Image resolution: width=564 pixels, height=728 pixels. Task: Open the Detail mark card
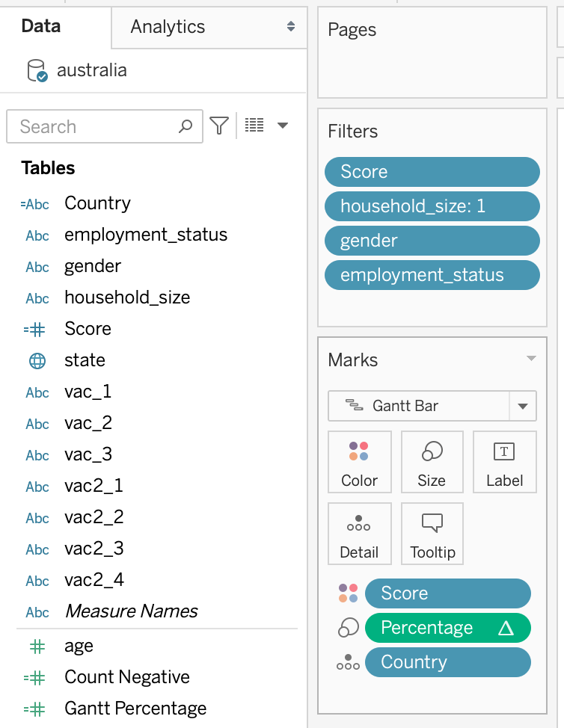(x=359, y=533)
